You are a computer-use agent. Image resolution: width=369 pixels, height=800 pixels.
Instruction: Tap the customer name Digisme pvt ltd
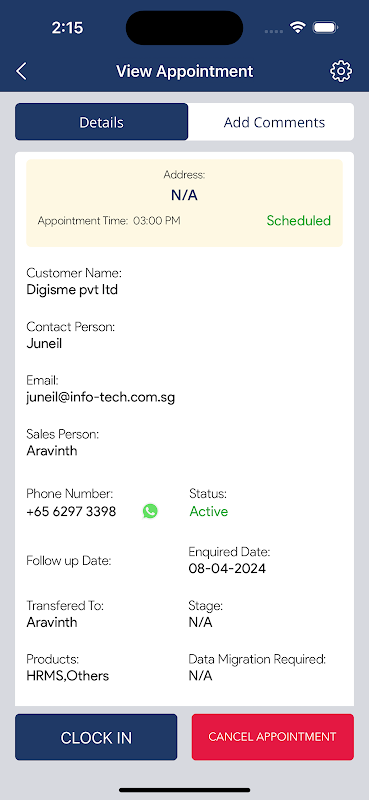[72, 290]
